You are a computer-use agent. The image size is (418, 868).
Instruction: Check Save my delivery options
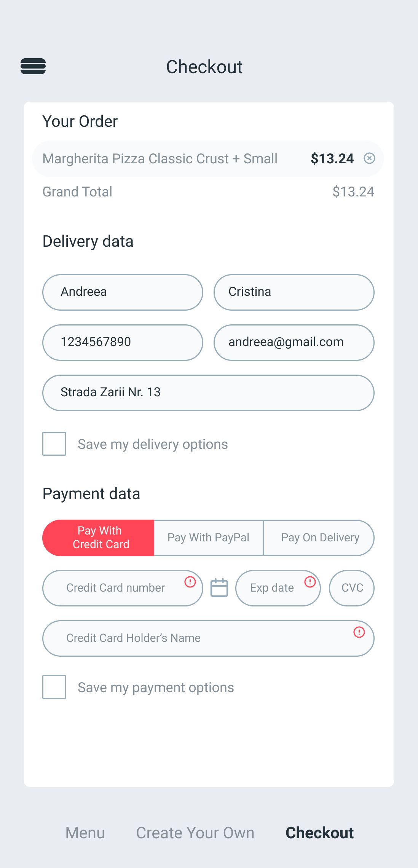(54, 444)
